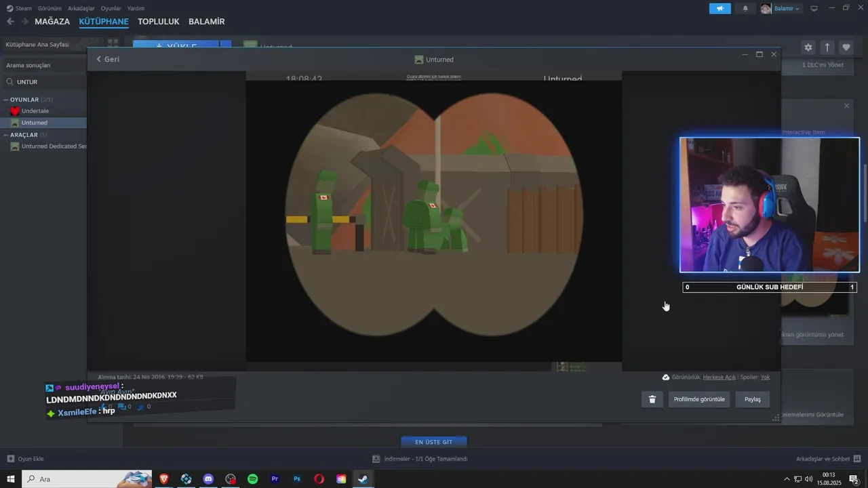Share screenshot with Paylaş button
The height and width of the screenshot is (488, 868).
point(753,399)
